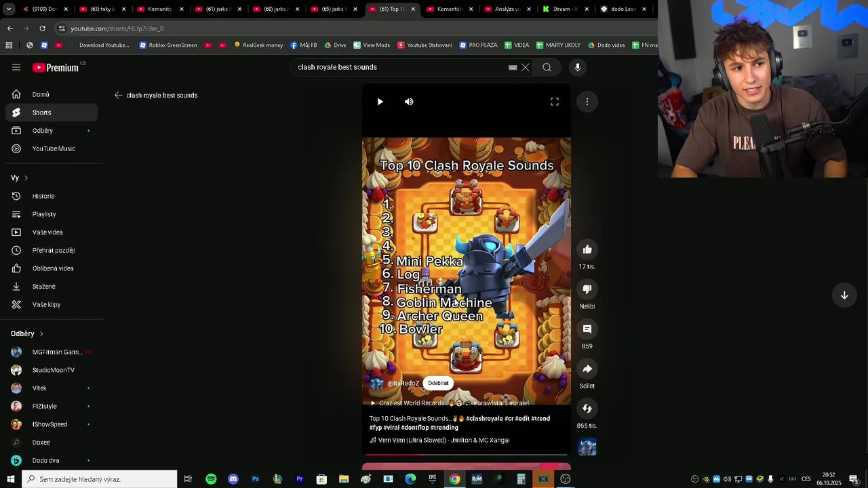This screenshot has height=488, width=868.
Task: Open YouTube Music in the sidebar
Action: tap(52, 148)
